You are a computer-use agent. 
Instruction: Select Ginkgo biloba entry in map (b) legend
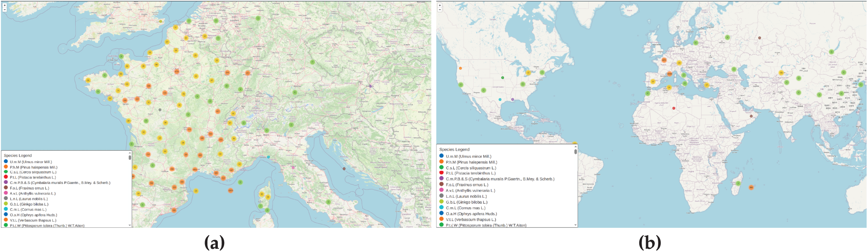[467, 202]
